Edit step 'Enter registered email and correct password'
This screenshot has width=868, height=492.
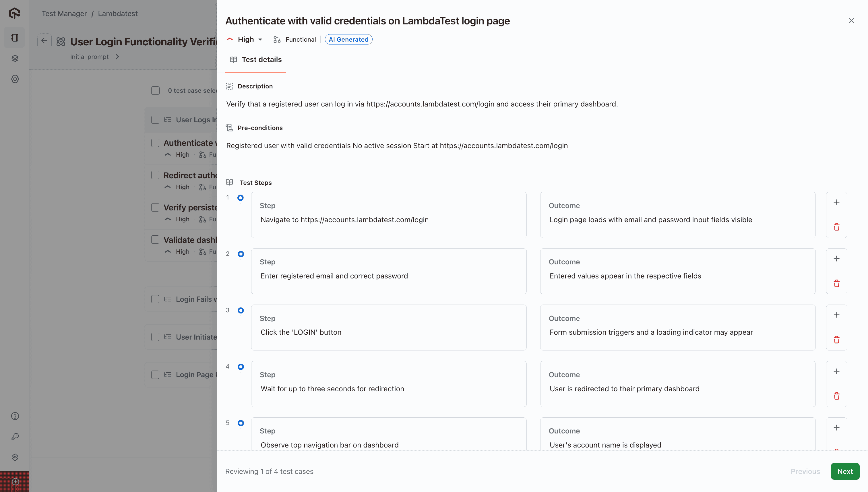point(389,271)
